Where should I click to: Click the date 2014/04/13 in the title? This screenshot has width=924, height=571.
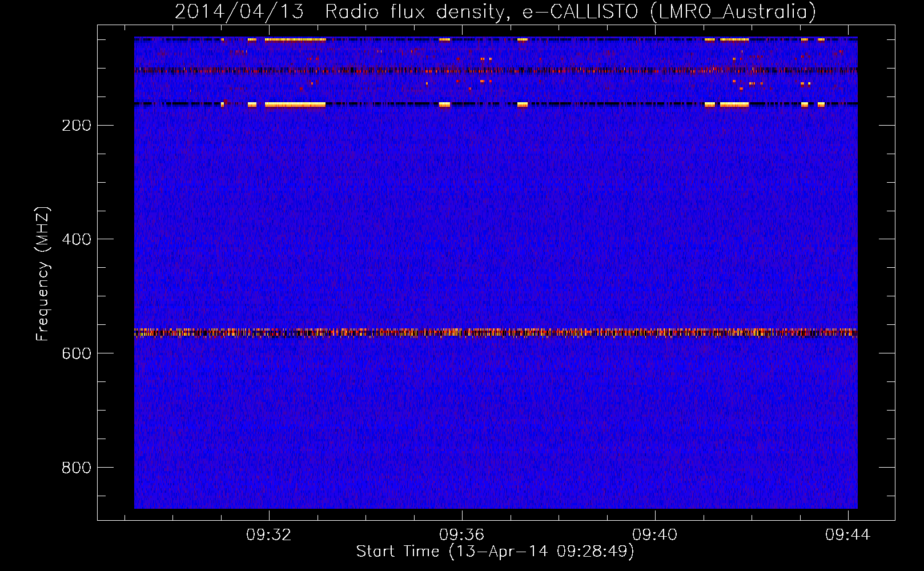click(x=239, y=11)
